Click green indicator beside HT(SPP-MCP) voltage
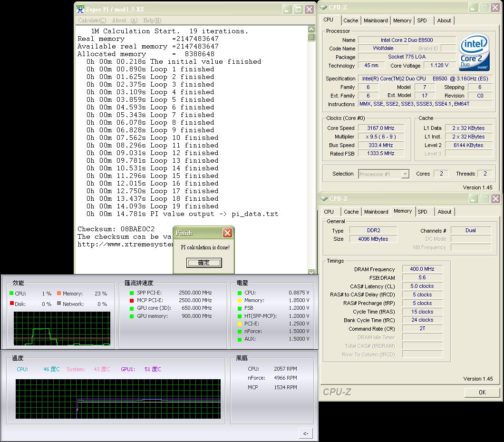 (x=240, y=316)
